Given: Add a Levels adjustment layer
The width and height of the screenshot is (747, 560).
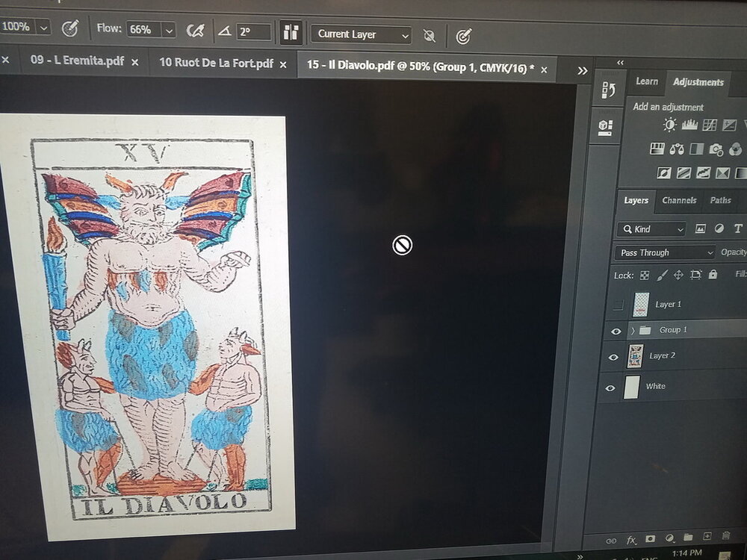Looking at the screenshot, I should pos(689,125).
